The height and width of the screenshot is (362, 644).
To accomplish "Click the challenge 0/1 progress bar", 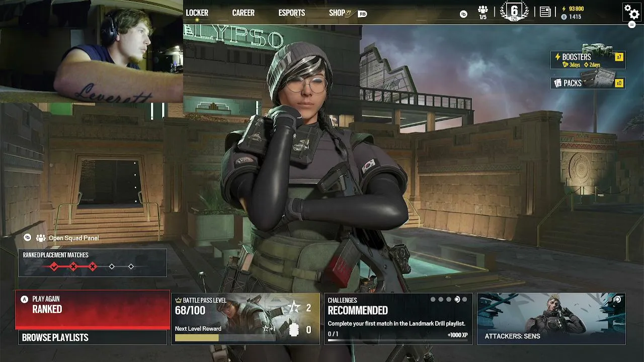I will tap(397, 340).
